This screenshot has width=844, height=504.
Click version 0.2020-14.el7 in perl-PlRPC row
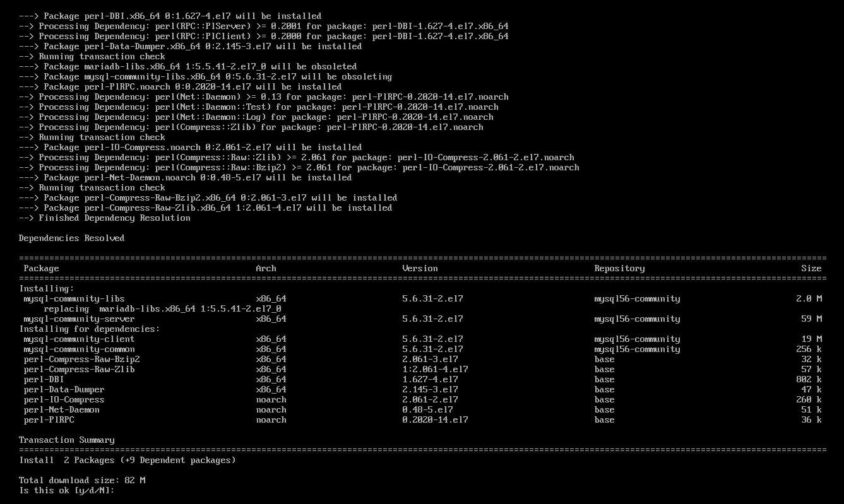pyautogui.click(x=436, y=419)
